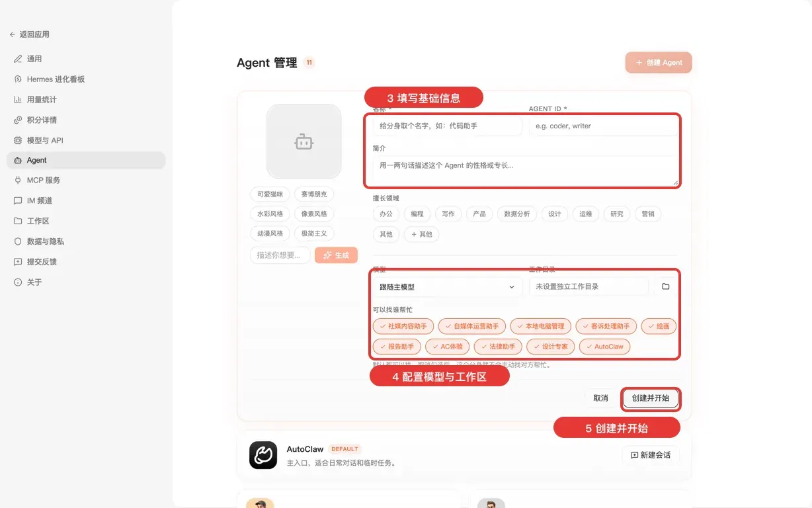Open 关于 sidebar section
Screen dimensions: 812x508
click(86, 282)
